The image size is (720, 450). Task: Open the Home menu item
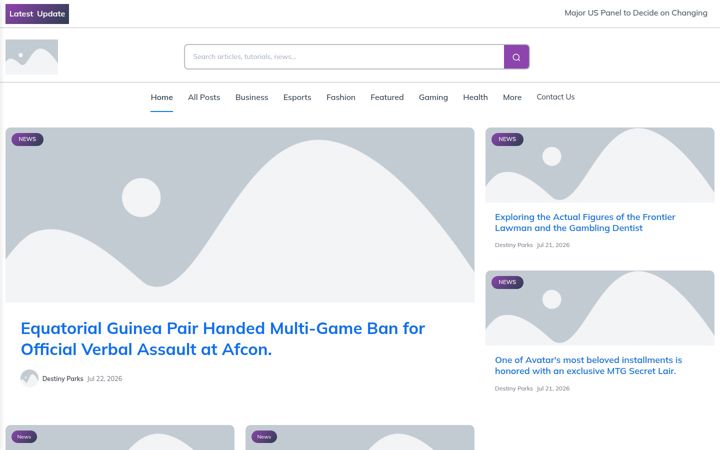(162, 97)
